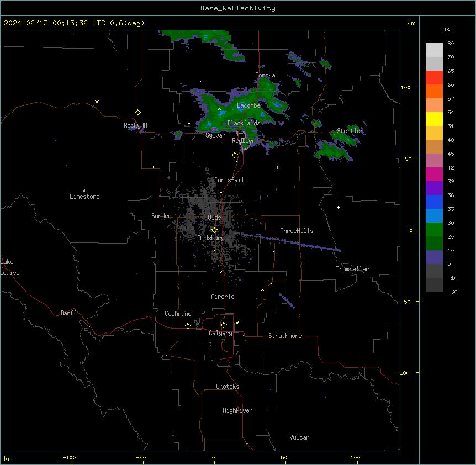Click the green echo cluster south of Stettler
This screenshot has width=476, height=465.
(x=333, y=151)
